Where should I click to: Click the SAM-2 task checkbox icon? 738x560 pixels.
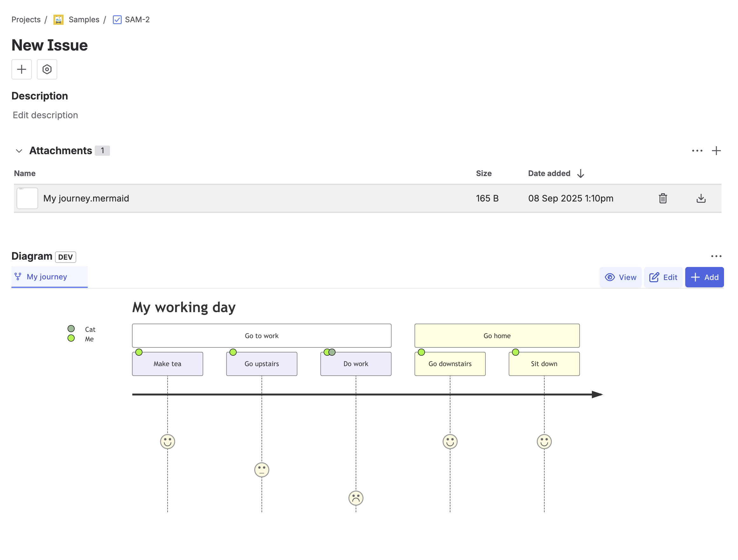click(117, 20)
